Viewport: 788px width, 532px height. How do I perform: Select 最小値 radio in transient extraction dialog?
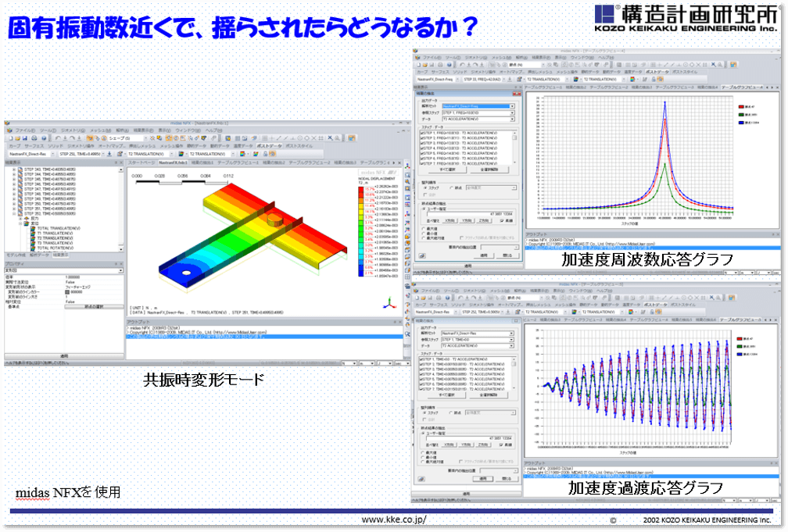point(423,457)
